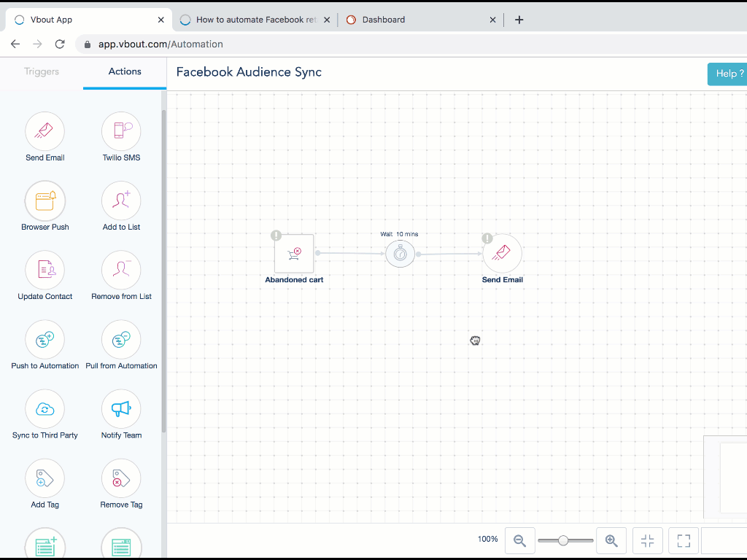Reload the current page
This screenshot has width=747, height=560.
pos(60,44)
